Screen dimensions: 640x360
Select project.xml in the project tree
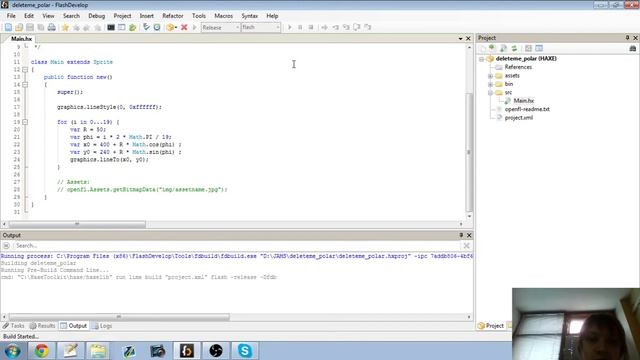point(518,118)
